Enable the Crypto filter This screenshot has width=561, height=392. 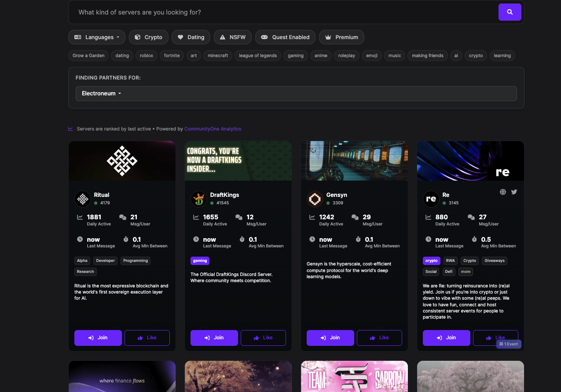point(148,37)
